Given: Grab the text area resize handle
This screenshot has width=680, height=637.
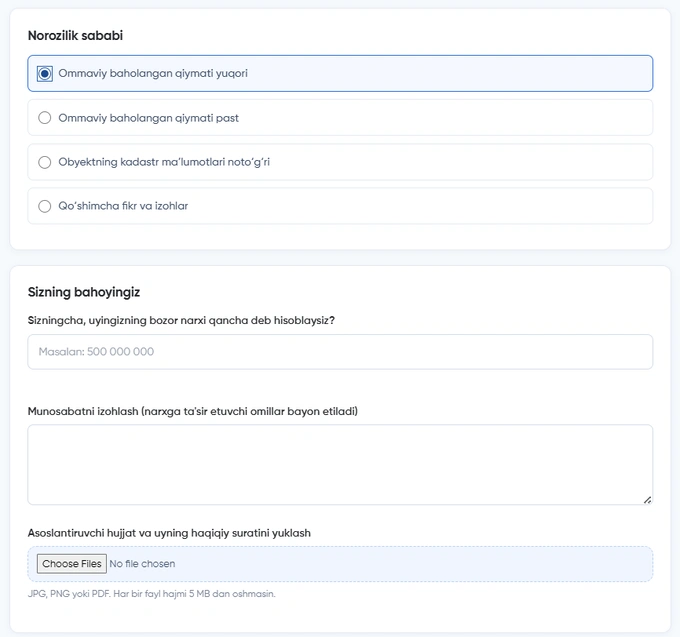Looking at the screenshot, I should click(647, 500).
